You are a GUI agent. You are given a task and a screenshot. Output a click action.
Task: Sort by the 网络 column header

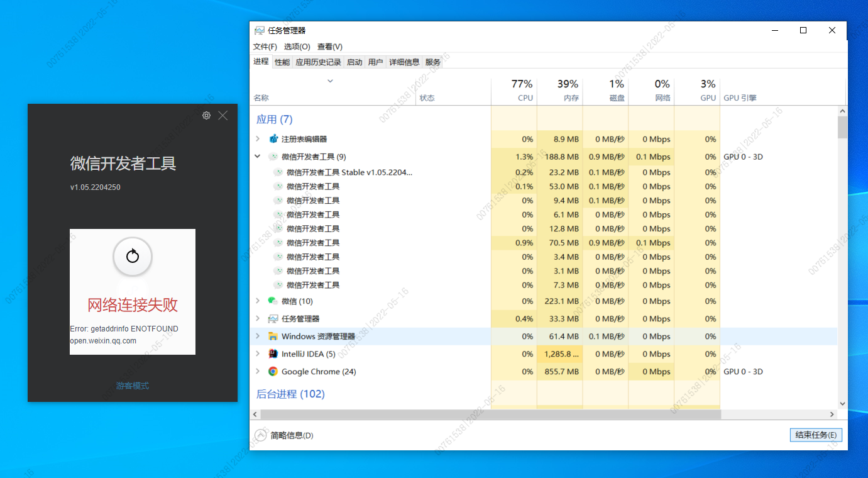point(651,91)
